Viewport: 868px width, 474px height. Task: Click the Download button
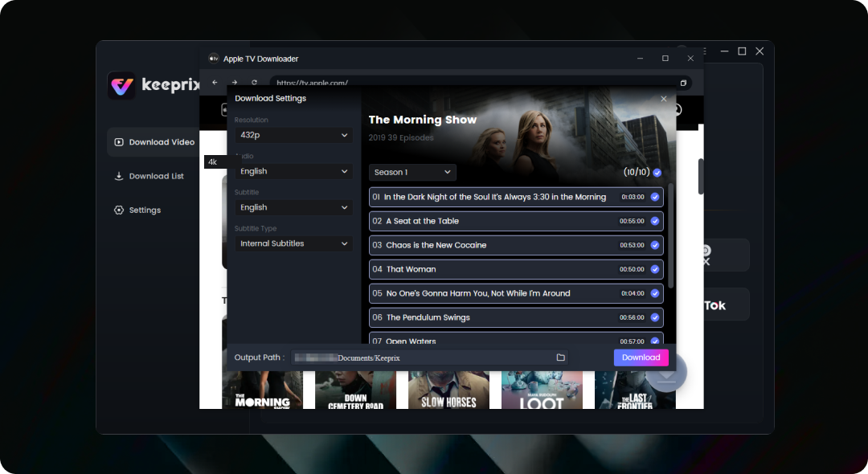click(x=641, y=358)
